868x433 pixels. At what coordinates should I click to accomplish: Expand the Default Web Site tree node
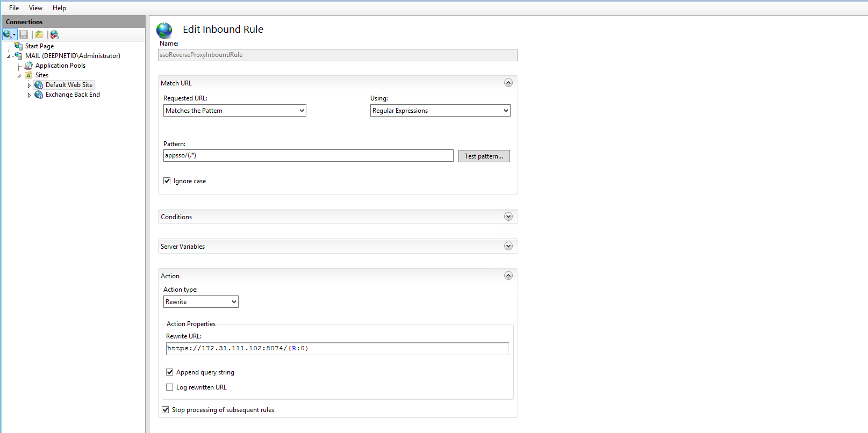pos(29,85)
